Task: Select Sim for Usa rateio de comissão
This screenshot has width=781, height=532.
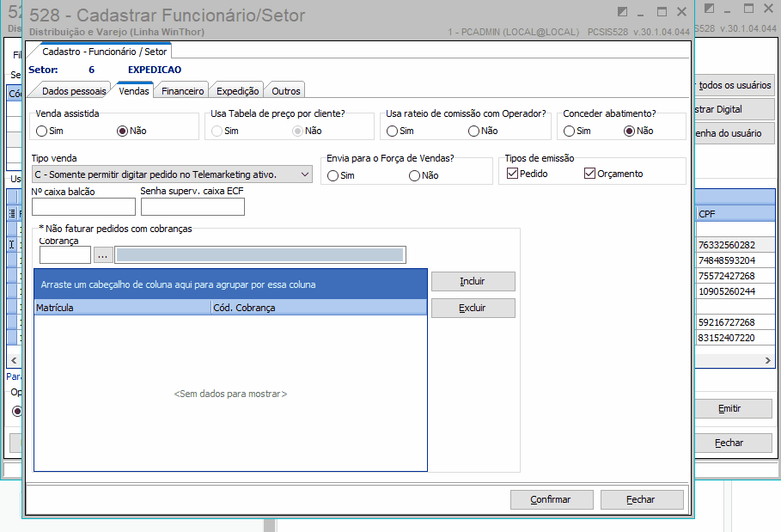Action: tap(392, 131)
